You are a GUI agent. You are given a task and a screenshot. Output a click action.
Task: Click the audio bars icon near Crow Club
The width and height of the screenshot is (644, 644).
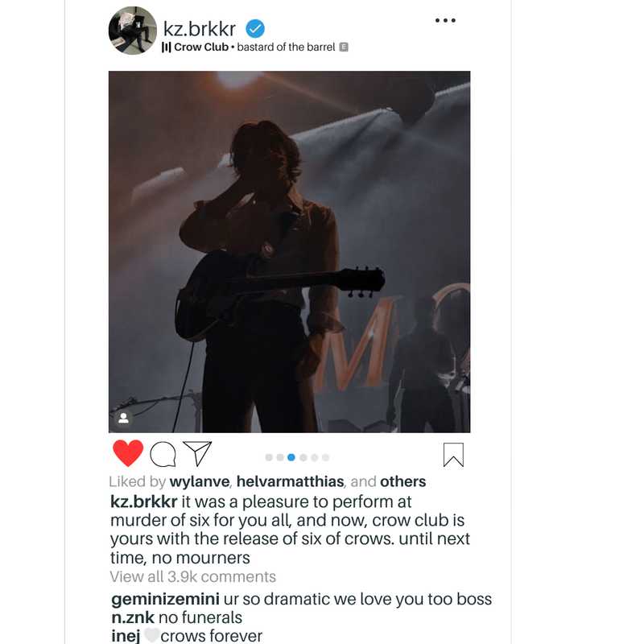[x=167, y=47]
